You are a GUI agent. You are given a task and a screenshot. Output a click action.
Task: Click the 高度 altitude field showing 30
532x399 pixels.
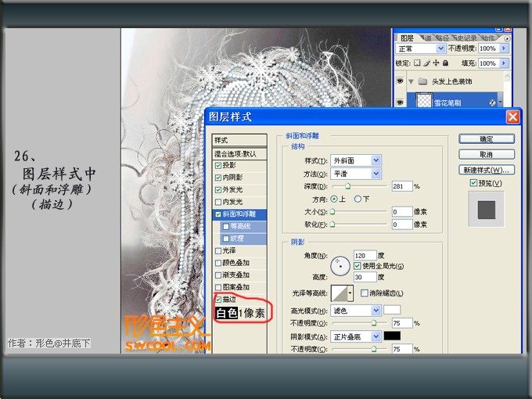[365, 277]
